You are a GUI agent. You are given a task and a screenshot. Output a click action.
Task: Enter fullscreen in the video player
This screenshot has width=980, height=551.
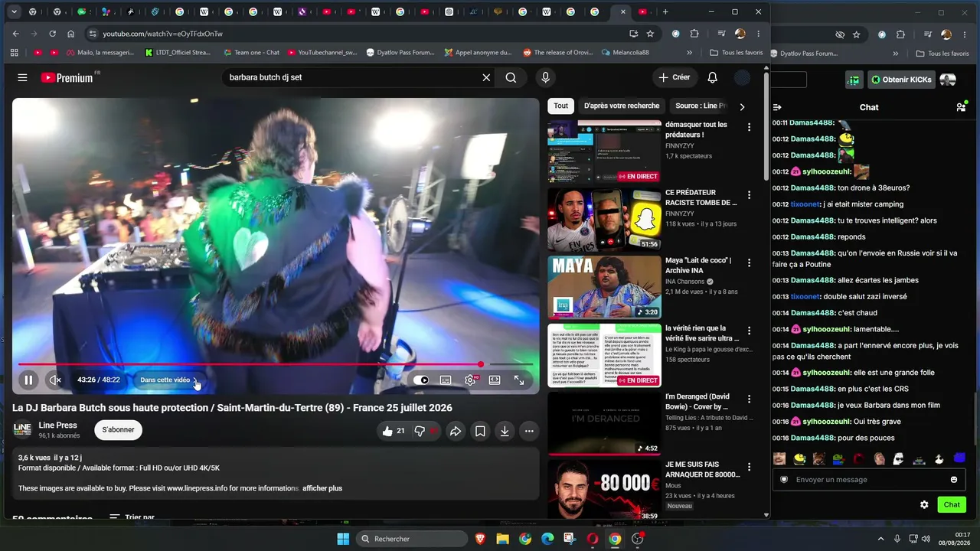click(x=519, y=380)
